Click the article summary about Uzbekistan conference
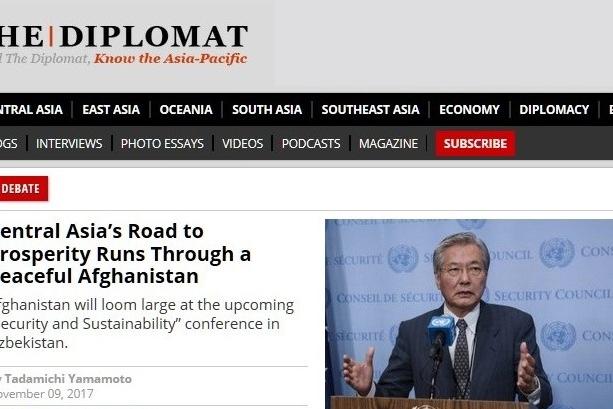The image size is (613, 409). tap(147, 324)
